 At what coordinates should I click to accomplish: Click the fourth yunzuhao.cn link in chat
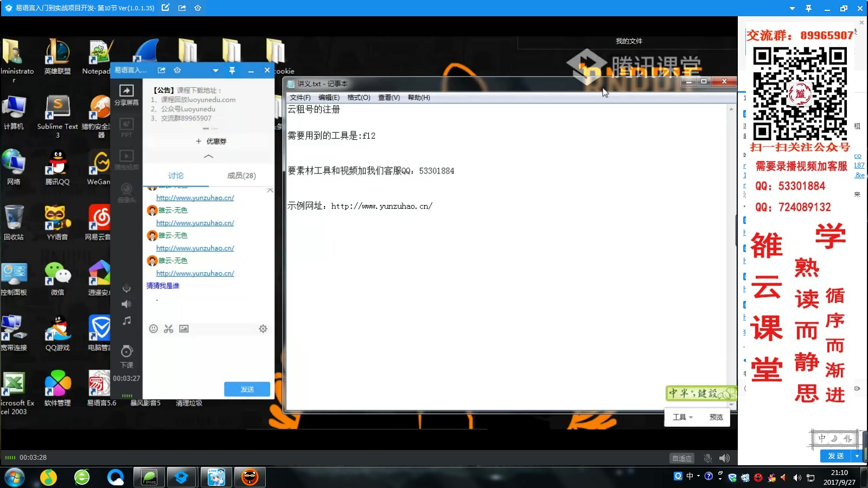[195, 273]
